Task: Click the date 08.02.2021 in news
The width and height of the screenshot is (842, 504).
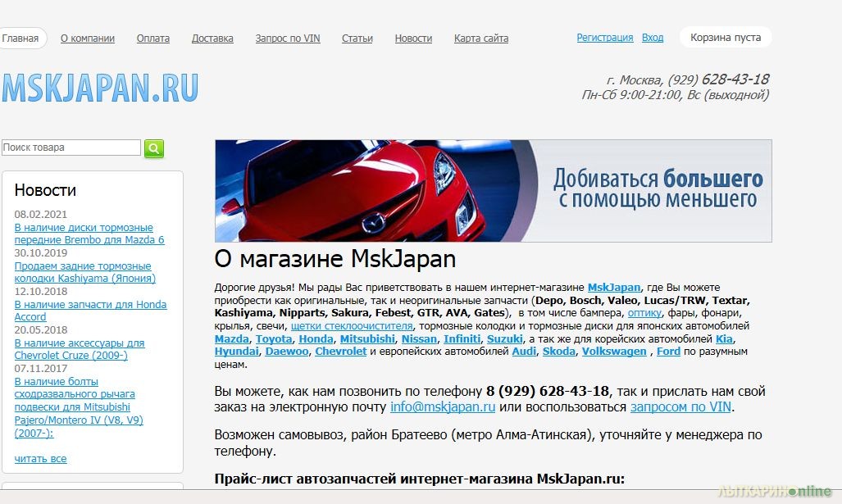Action: coord(41,214)
